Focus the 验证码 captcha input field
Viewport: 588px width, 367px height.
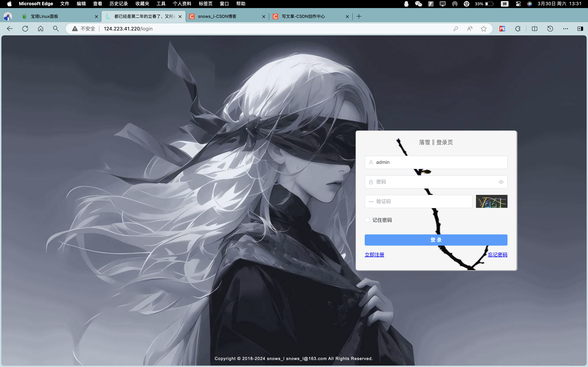[x=418, y=201]
